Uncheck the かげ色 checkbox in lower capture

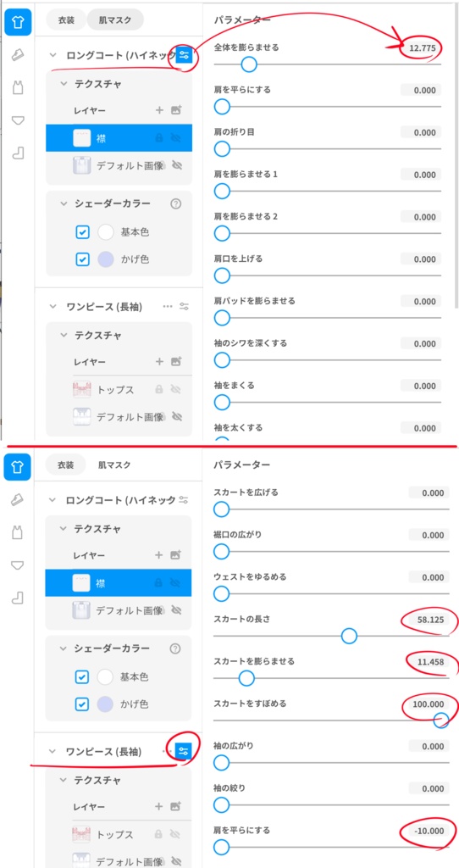(82, 704)
